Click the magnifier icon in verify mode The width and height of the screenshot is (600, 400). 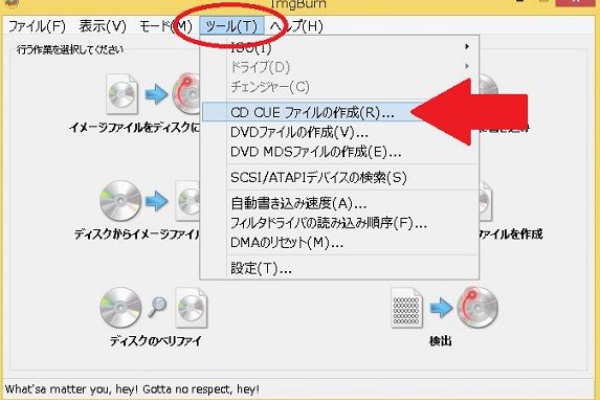tap(157, 307)
